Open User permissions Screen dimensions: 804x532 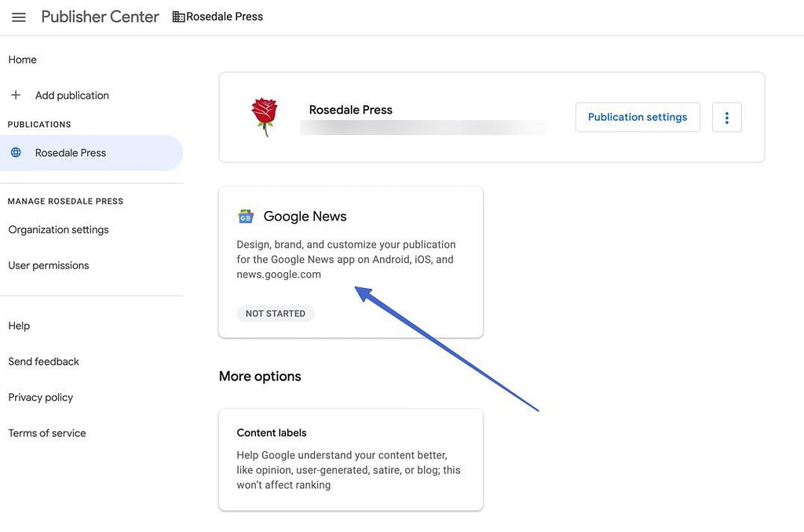48,264
